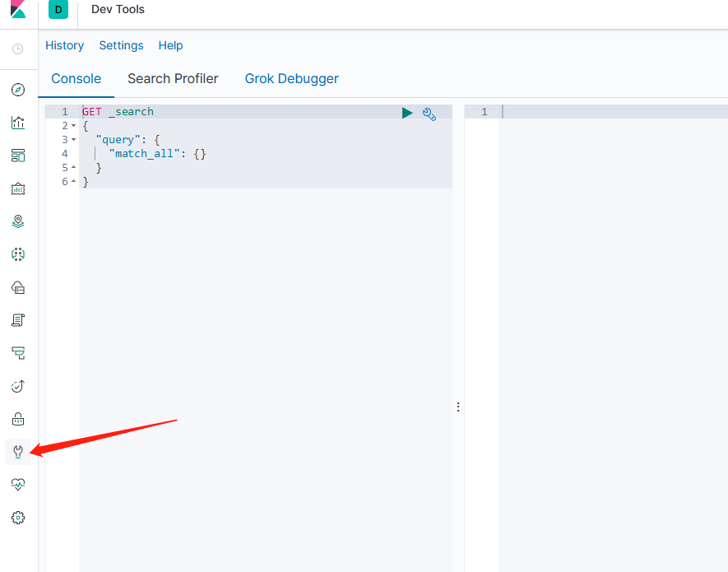Open Infrastructure icon in sidebar
Viewport: 728px width, 572px height.
click(x=17, y=287)
